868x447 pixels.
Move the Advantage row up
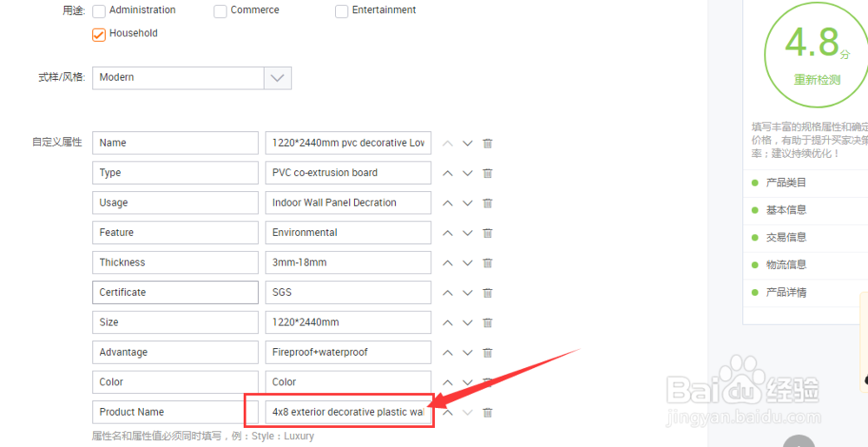448,353
